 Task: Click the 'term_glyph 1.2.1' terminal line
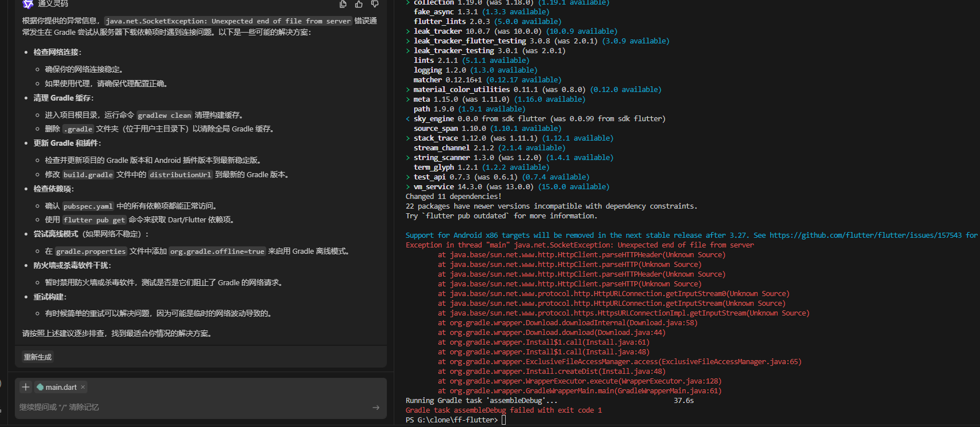coord(481,167)
